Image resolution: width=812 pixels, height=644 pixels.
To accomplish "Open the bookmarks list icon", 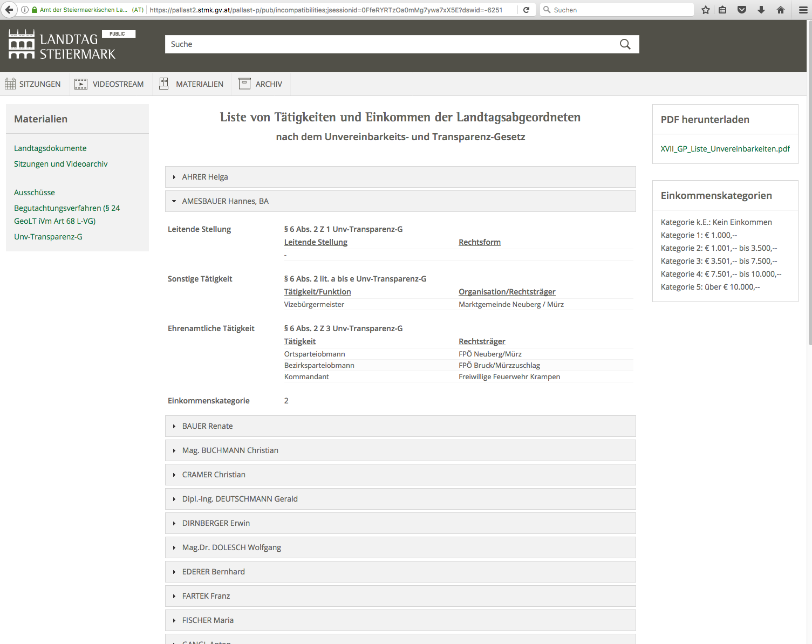I will tap(722, 10).
